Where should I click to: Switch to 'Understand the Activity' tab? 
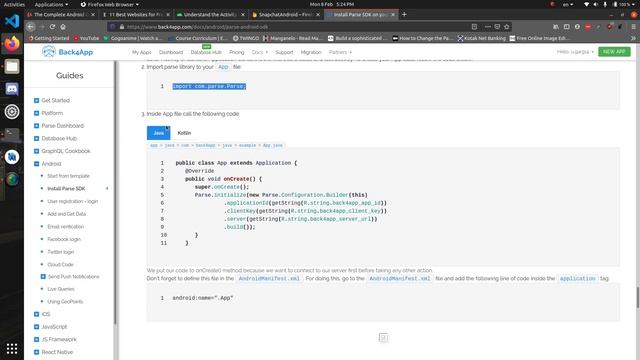coord(211,14)
